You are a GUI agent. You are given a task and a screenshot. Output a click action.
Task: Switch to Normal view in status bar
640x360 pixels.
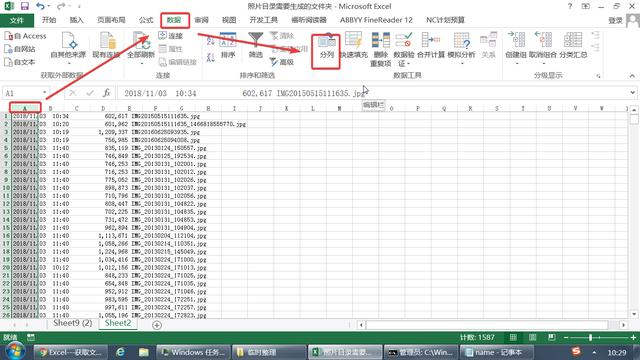(x=513, y=338)
